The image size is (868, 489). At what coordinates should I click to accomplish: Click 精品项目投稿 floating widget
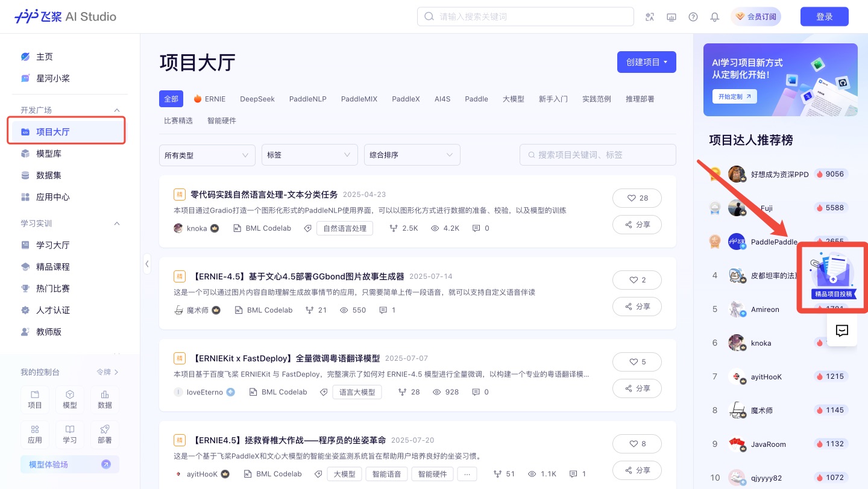click(832, 276)
